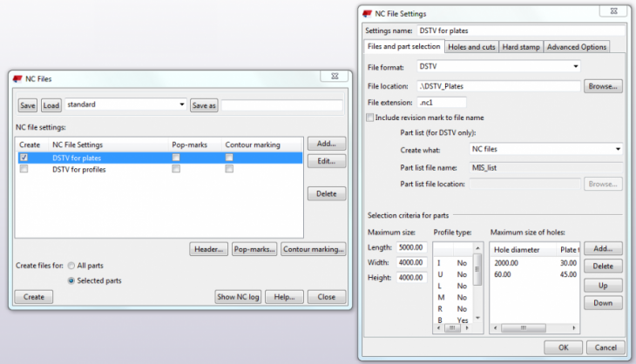Expand the File format DSTV dropdown
The width and height of the screenshot is (636, 364).
(x=575, y=66)
